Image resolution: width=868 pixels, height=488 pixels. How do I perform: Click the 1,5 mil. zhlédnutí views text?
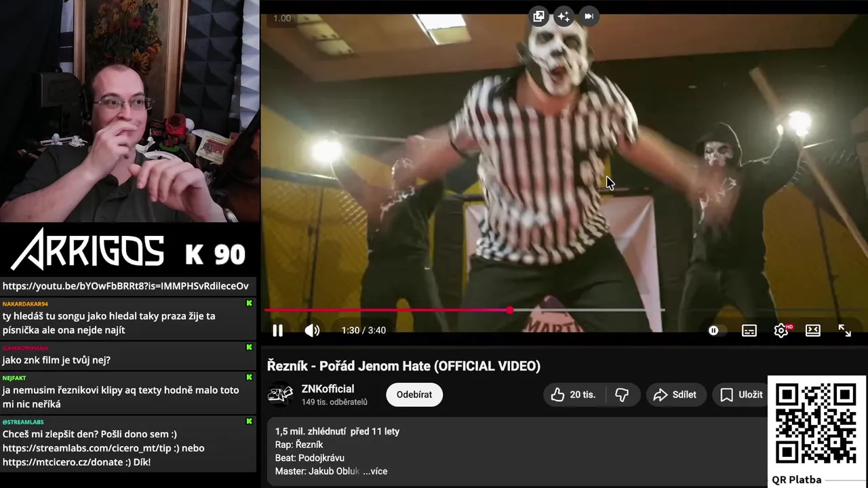coord(311,431)
